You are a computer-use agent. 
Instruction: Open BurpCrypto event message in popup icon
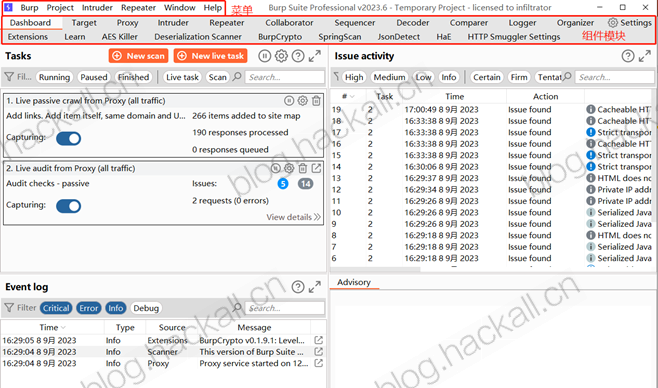(319, 340)
